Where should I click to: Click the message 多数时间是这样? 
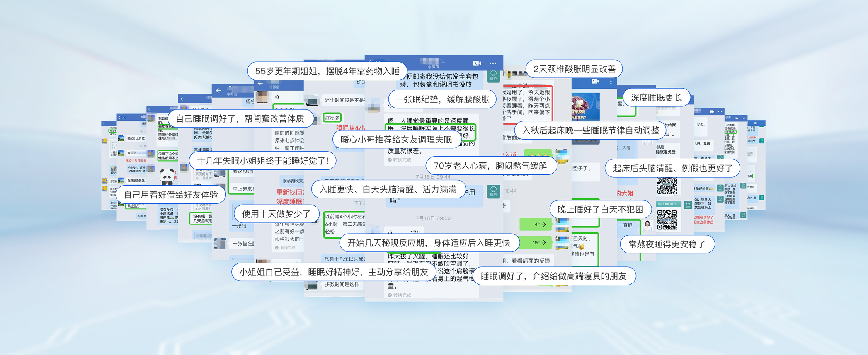pyautogui.click(x=342, y=284)
